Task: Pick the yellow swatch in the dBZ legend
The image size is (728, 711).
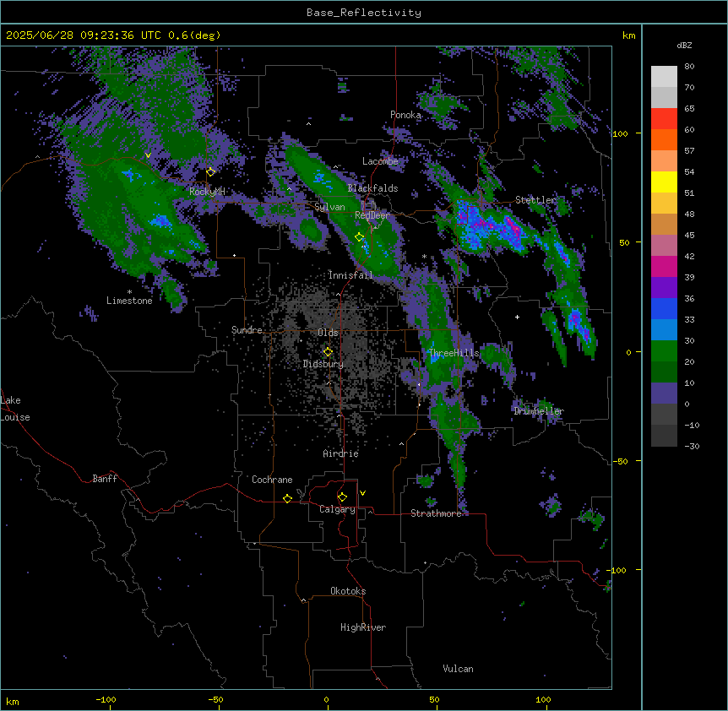Action: [664, 182]
